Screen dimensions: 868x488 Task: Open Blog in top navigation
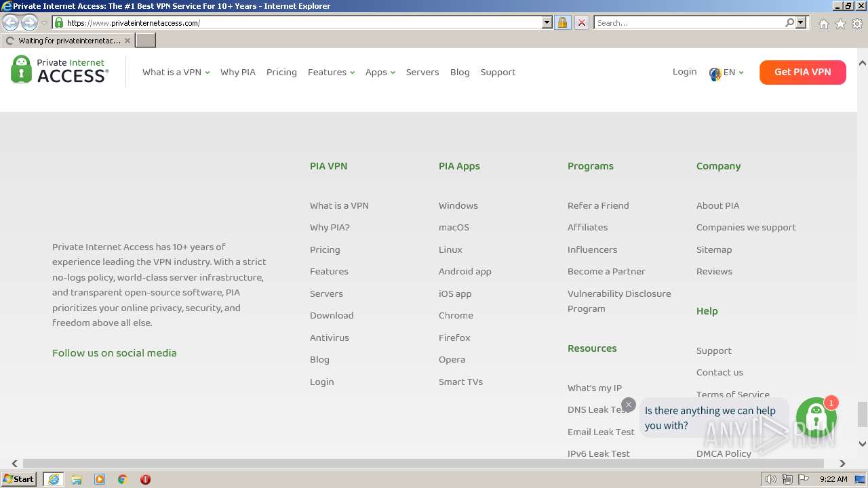460,73
